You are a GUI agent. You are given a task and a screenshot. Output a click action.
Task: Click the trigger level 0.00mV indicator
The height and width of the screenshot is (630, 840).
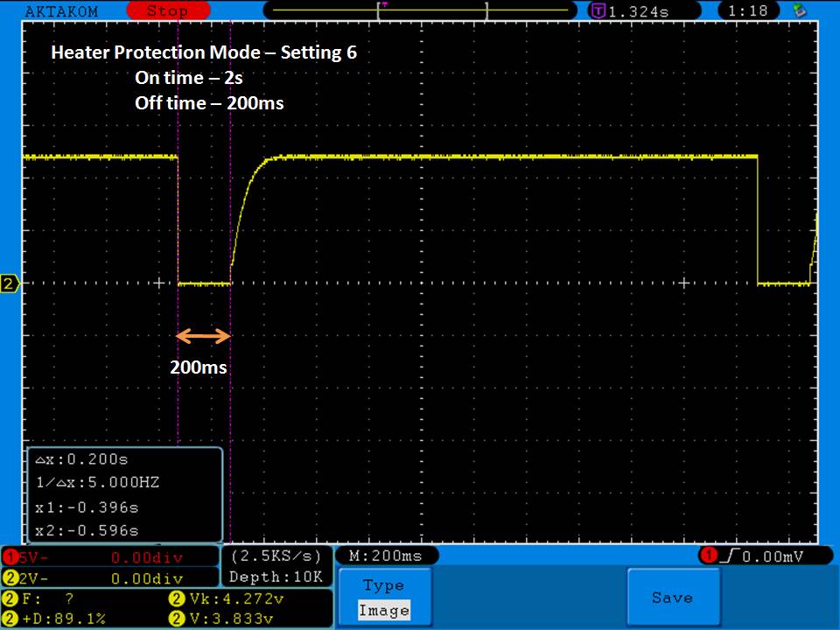click(759, 556)
